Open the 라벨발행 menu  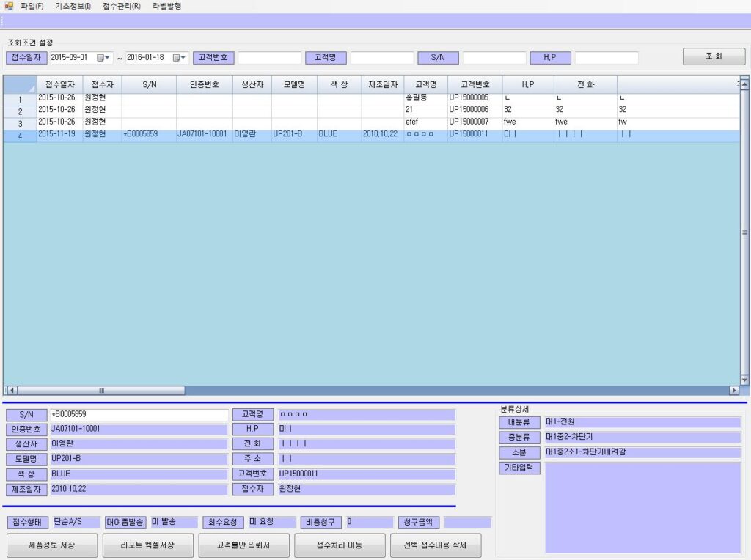tap(166, 6)
